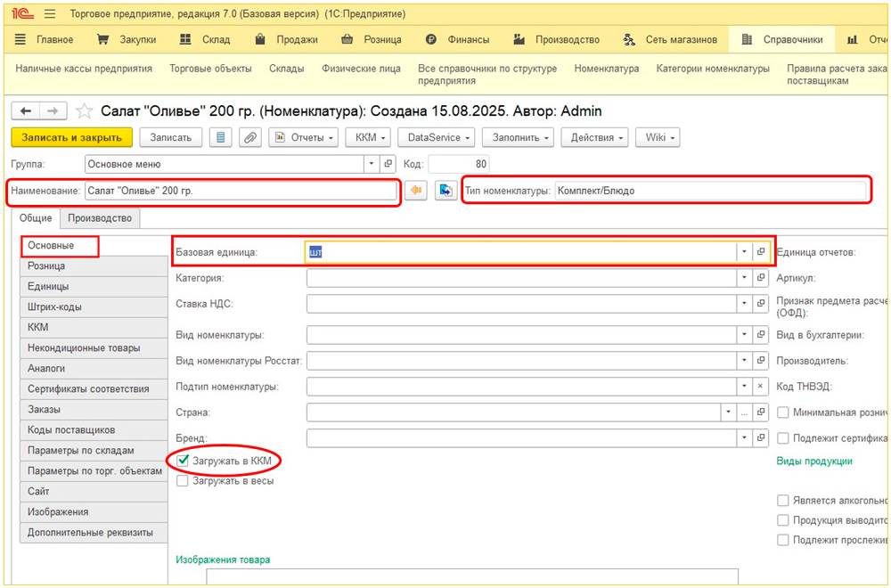891x588 pixels.
Task: Open the 1C main menu hamburger icon
Action: (x=49, y=14)
